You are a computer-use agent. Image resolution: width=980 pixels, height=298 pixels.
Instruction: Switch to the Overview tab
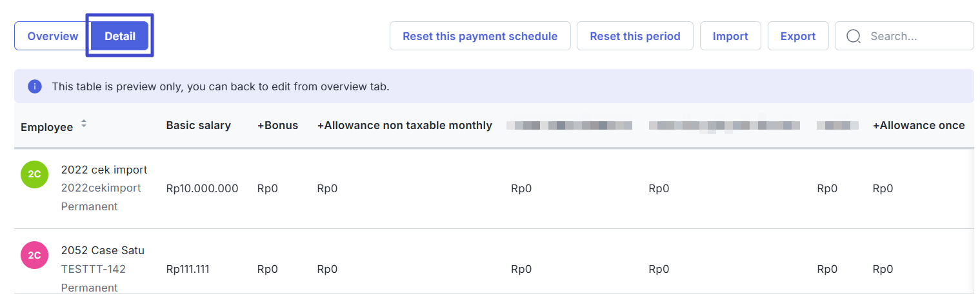coord(53,36)
